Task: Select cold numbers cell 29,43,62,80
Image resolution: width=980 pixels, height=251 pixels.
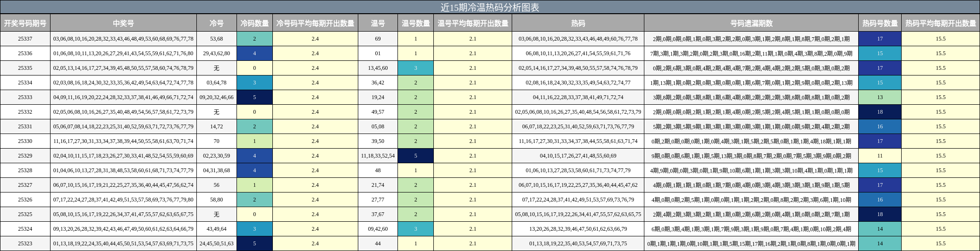Action: click(216, 53)
